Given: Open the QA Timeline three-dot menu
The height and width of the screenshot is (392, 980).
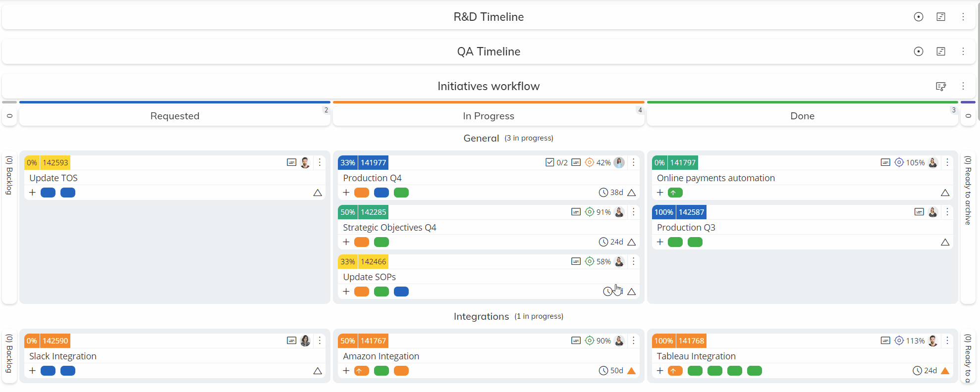Looking at the screenshot, I should point(963,51).
